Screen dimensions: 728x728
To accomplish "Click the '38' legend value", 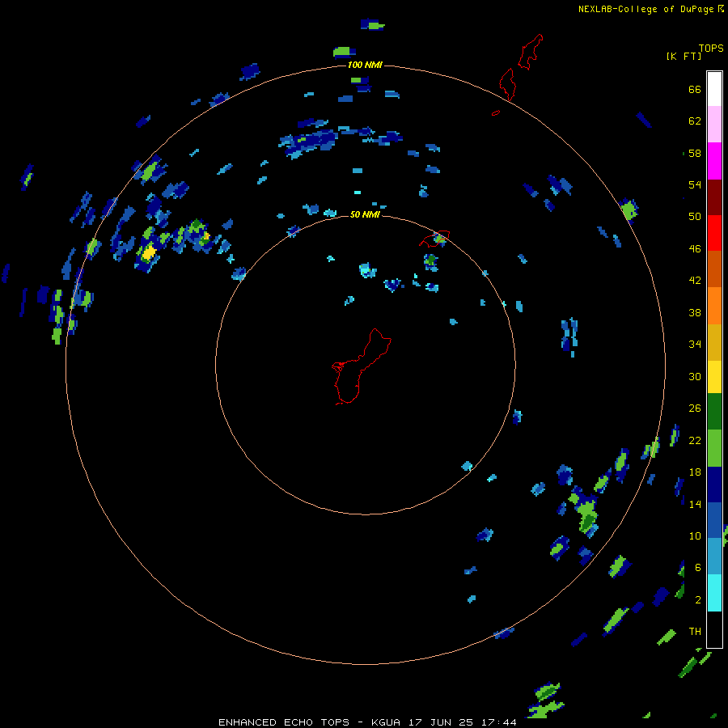I will [x=695, y=312].
